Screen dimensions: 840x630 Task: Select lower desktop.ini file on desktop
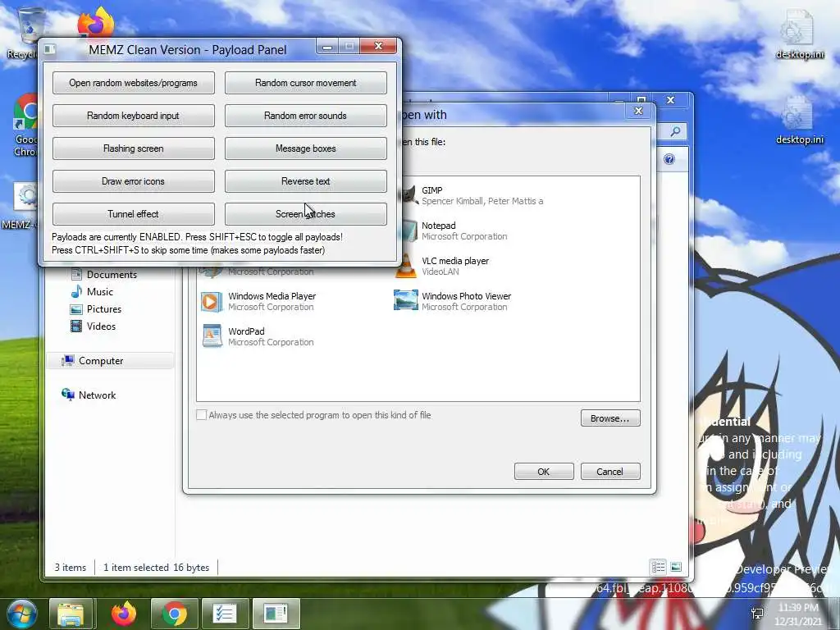[800, 120]
